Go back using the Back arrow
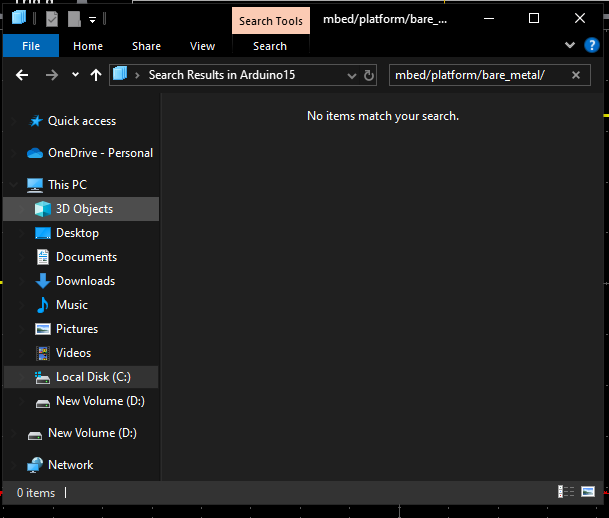Viewport: 609px width, 518px height. [22, 75]
